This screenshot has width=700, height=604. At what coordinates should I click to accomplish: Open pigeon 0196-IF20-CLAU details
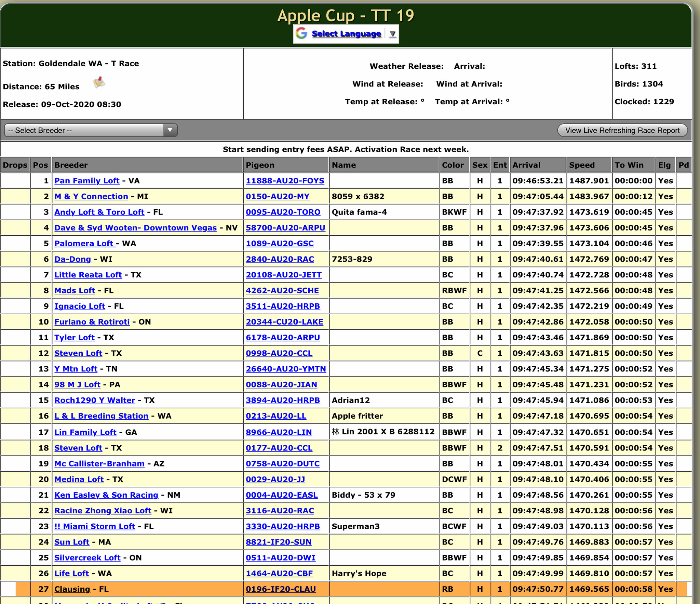click(281, 590)
